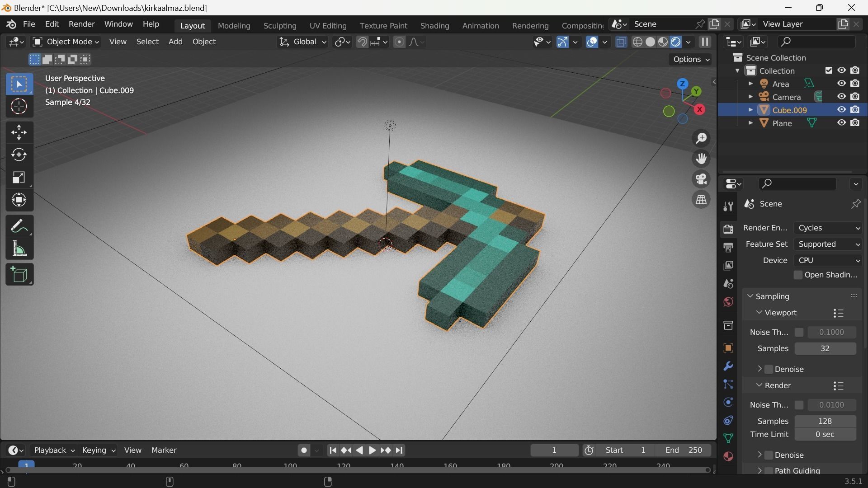Click the End frame 250 field
The height and width of the screenshot is (488, 868).
point(684,450)
